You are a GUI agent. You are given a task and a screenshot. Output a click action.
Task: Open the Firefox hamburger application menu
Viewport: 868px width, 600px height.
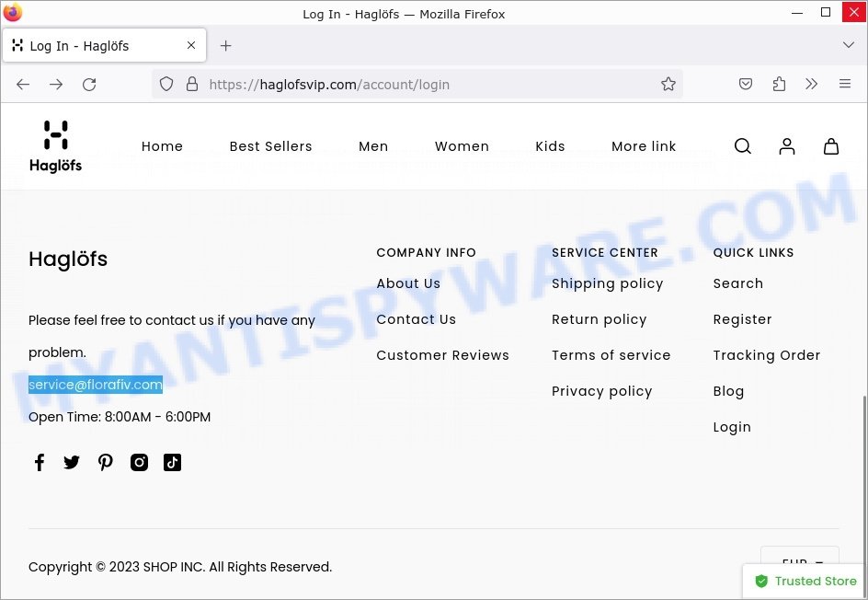[845, 85]
